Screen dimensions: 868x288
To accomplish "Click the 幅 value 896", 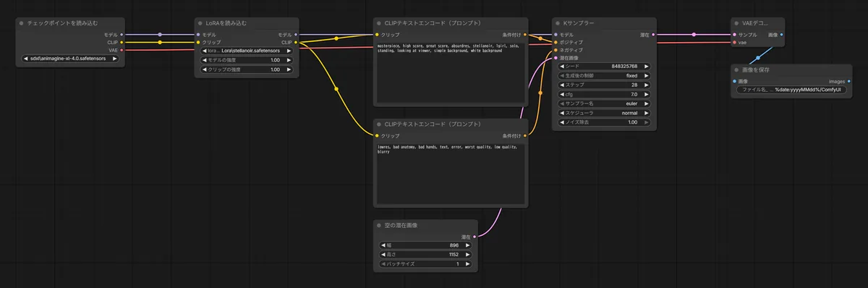I will [x=454, y=245].
